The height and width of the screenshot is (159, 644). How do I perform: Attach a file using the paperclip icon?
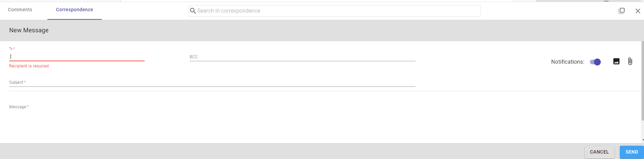coord(630,61)
